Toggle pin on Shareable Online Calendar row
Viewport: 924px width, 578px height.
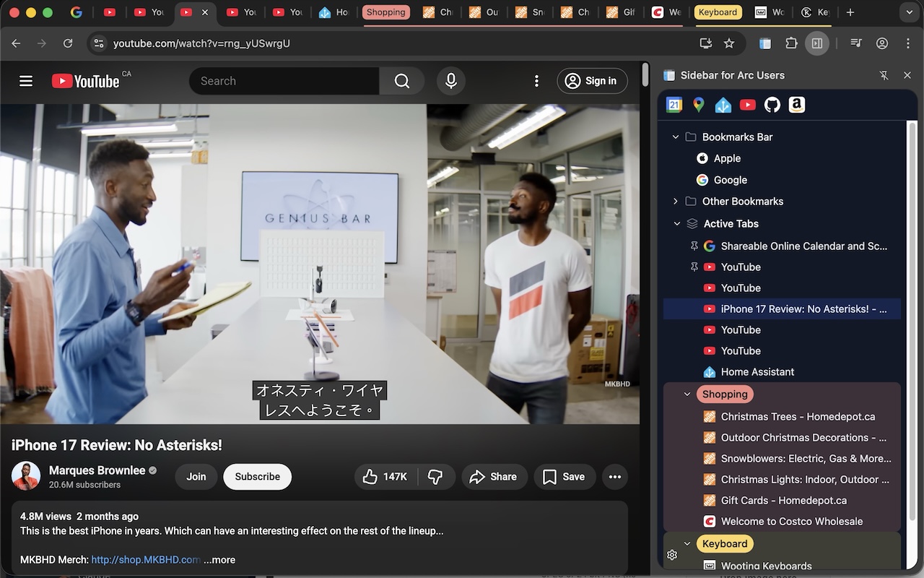tap(694, 246)
